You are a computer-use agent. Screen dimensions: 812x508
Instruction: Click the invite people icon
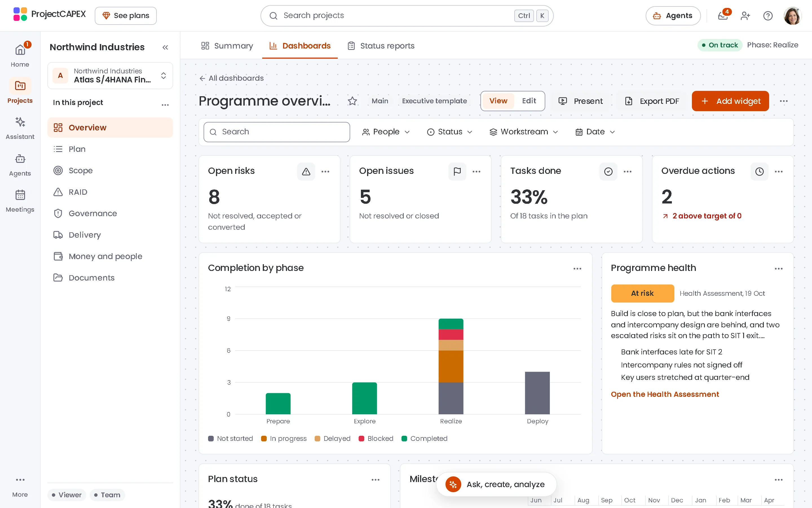click(745, 16)
